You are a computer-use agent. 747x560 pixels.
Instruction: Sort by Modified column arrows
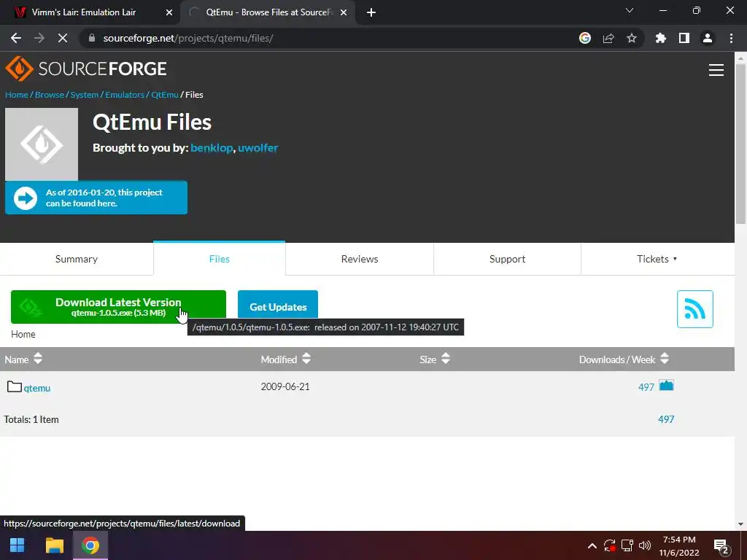306,359
